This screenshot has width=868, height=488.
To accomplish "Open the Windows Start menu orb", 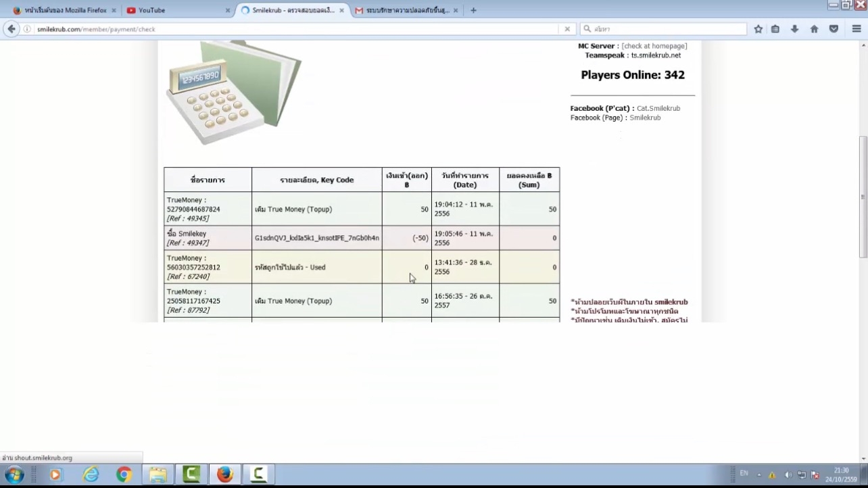I will coord(14,475).
